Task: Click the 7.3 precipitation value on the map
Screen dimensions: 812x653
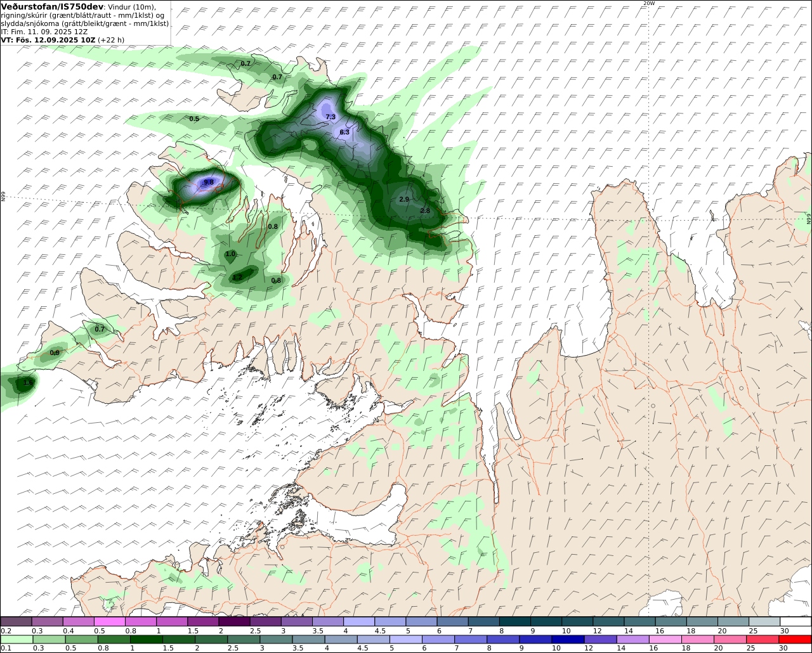Action: point(331,117)
